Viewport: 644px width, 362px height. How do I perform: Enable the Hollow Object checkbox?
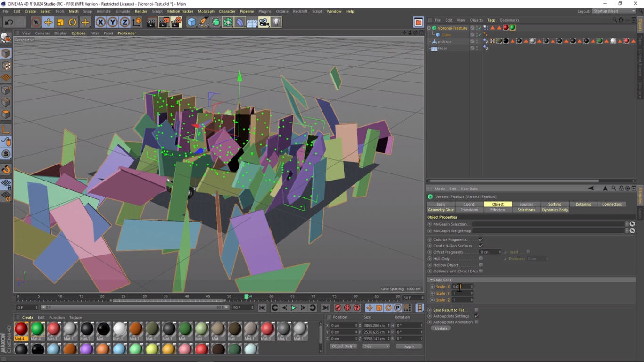tap(481, 265)
